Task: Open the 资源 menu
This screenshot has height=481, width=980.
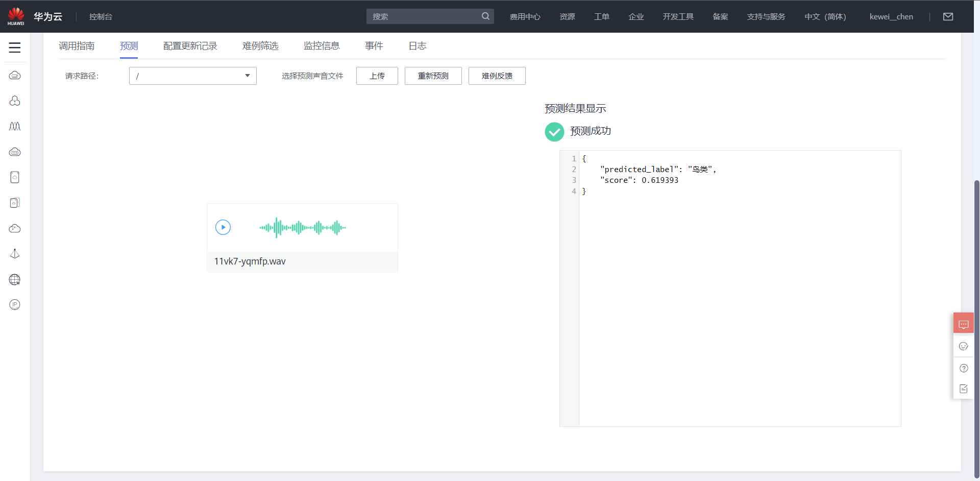Action: click(x=567, y=17)
